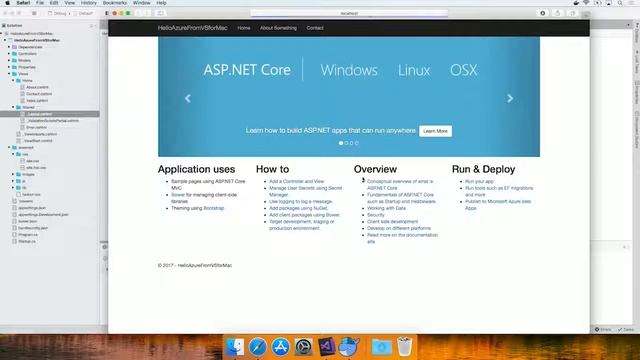Open Contact navbar link
Image resolution: width=640 pixels, height=360 pixels.
[315, 28]
